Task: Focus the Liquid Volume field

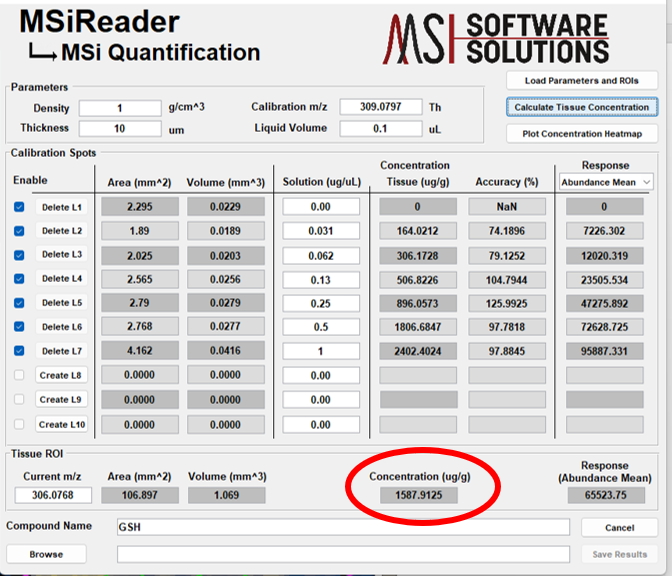Action: [381, 129]
